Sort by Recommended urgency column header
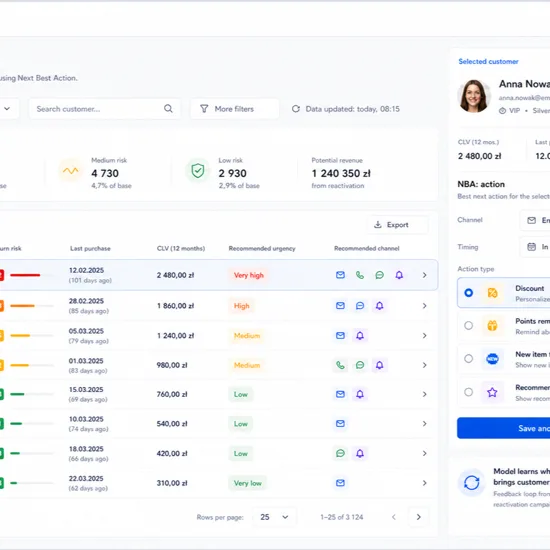Image resolution: width=550 pixels, height=550 pixels. pos(262,248)
